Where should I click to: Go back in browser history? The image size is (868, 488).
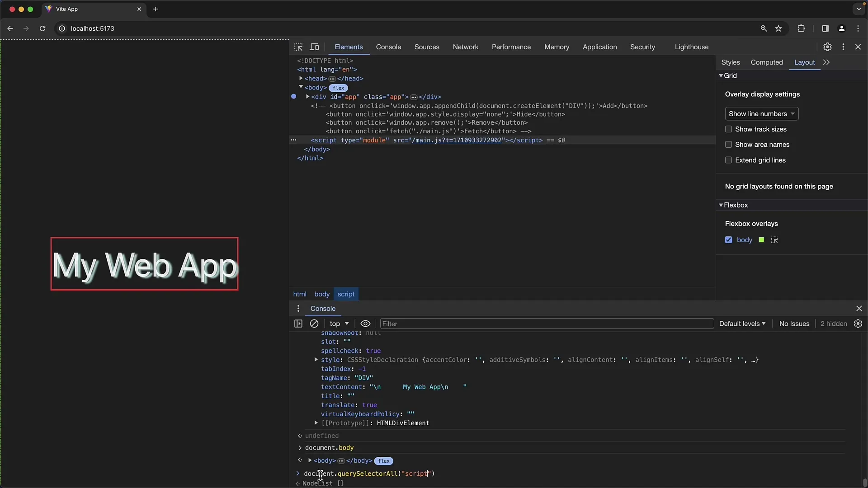[10, 28]
